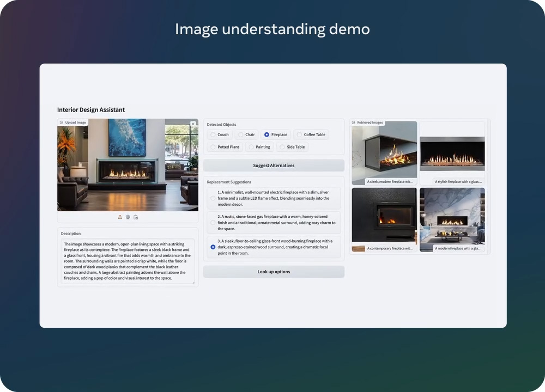Viewport: 545px width, 392px height.
Task: Select the minimalist wall-mounted electric fireplace suggestion
Action: click(x=213, y=198)
